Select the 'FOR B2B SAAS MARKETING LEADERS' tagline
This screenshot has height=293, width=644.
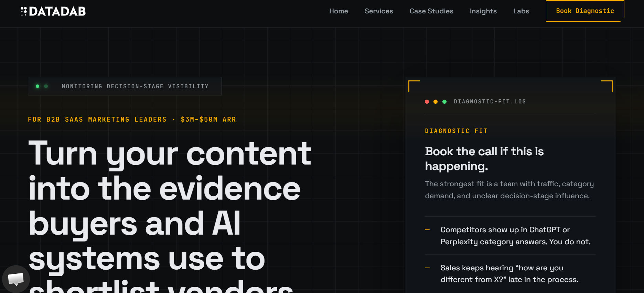tap(132, 119)
